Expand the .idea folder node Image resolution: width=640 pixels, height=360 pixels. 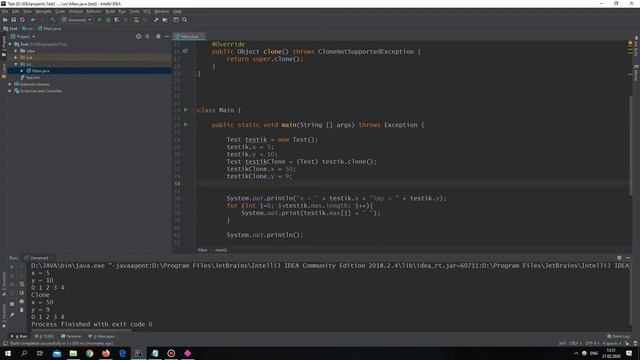click(16, 51)
